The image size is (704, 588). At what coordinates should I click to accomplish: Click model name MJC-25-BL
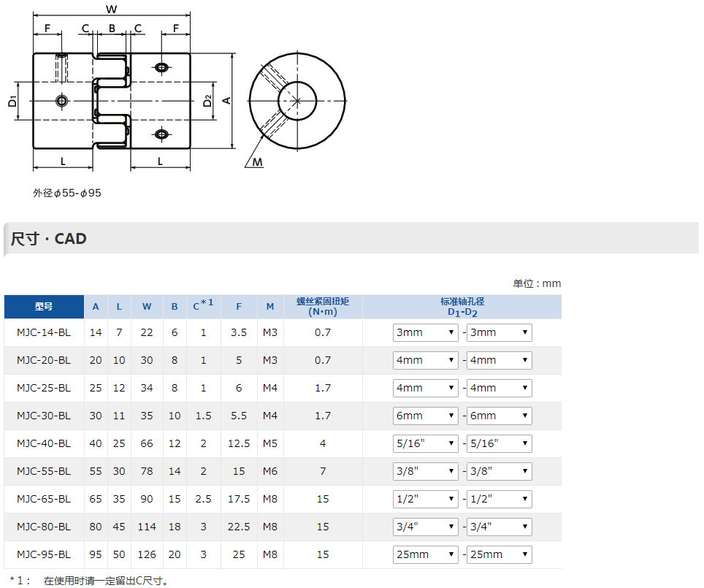[44, 388]
